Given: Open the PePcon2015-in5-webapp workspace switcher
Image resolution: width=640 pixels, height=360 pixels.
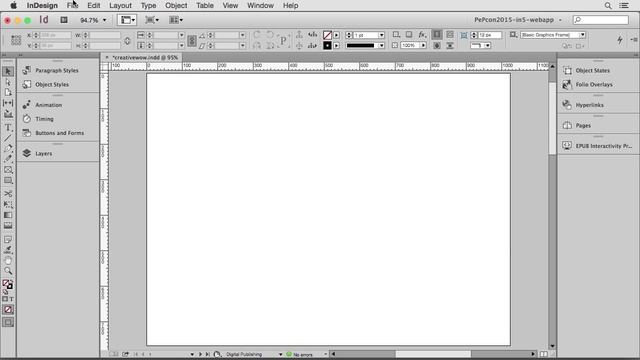Looking at the screenshot, I should click(x=518, y=20).
